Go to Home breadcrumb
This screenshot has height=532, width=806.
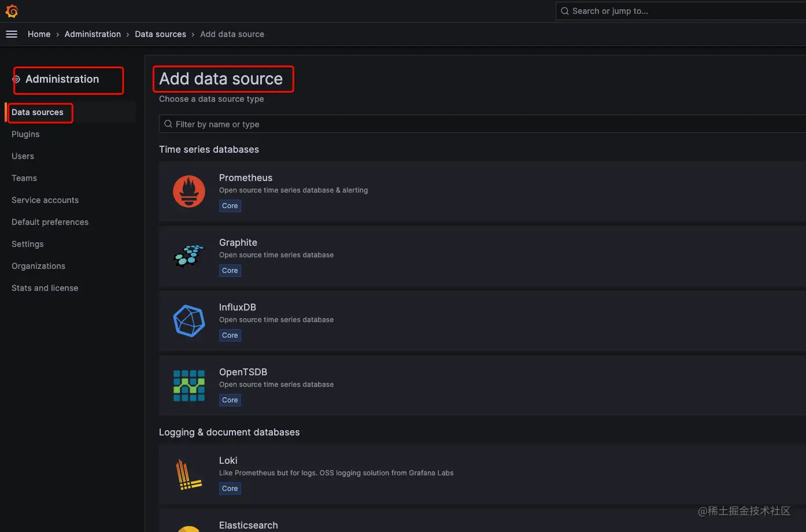click(39, 34)
